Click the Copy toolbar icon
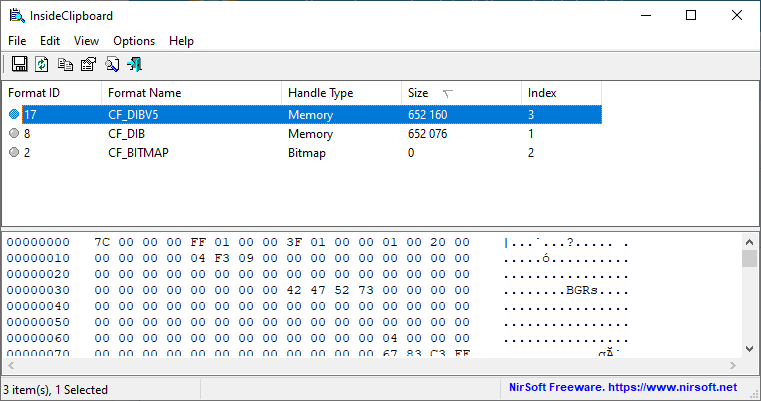Image resolution: width=761 pixels, height=401 pixels. [x=65, y=65]
